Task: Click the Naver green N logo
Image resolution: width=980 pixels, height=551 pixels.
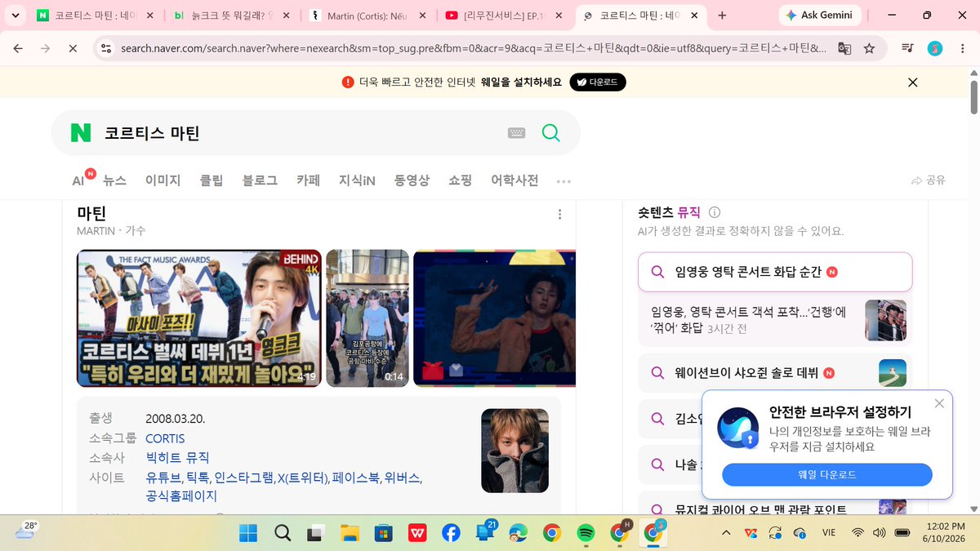Action: click(81, 133)
